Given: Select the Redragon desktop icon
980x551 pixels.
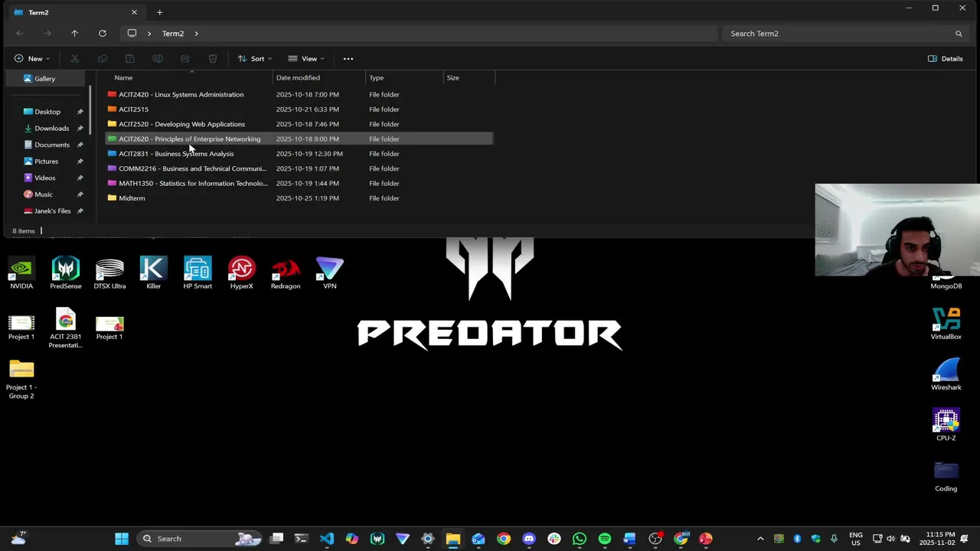Looking at the screenshot, I should [x=286, y=273].
